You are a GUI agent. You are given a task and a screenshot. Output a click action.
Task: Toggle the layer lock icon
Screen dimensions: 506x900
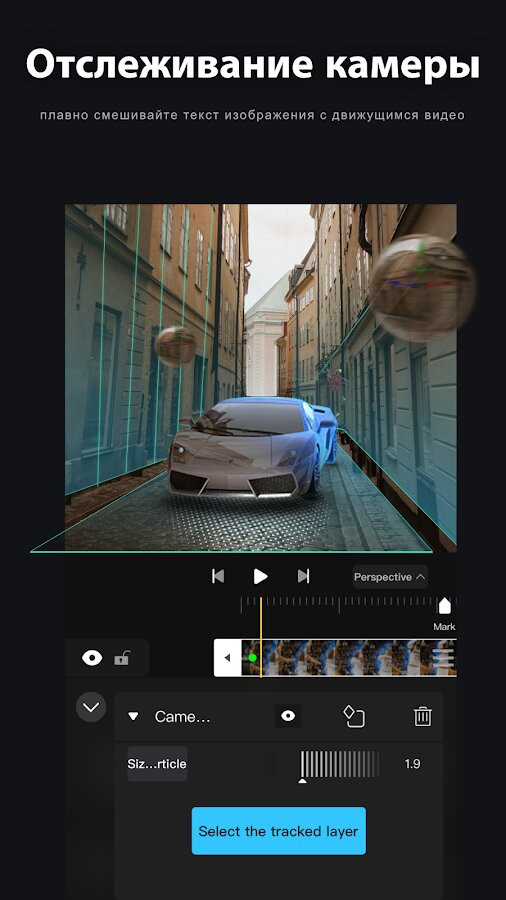click(122, 658)
